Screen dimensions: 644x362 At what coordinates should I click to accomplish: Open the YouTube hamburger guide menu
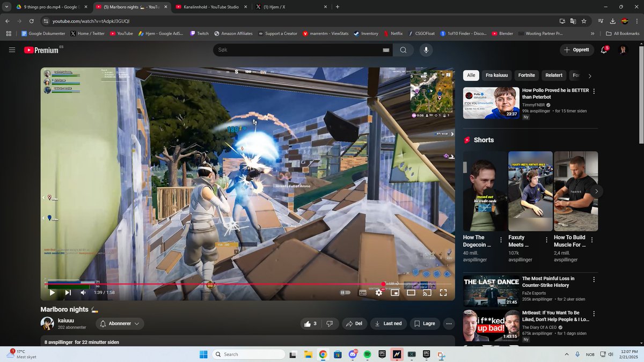click(x=12, y=50)
